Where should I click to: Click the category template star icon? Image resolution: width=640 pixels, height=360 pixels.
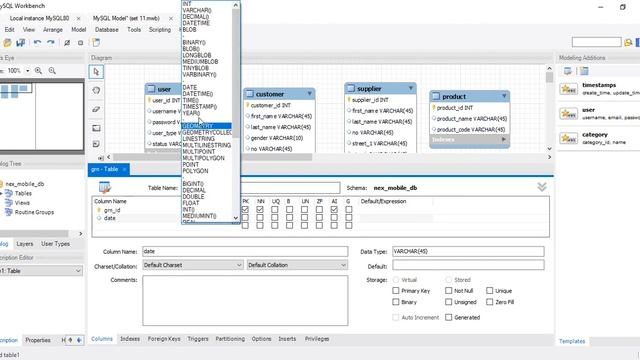pyautogui.click(x=568, y=138)
